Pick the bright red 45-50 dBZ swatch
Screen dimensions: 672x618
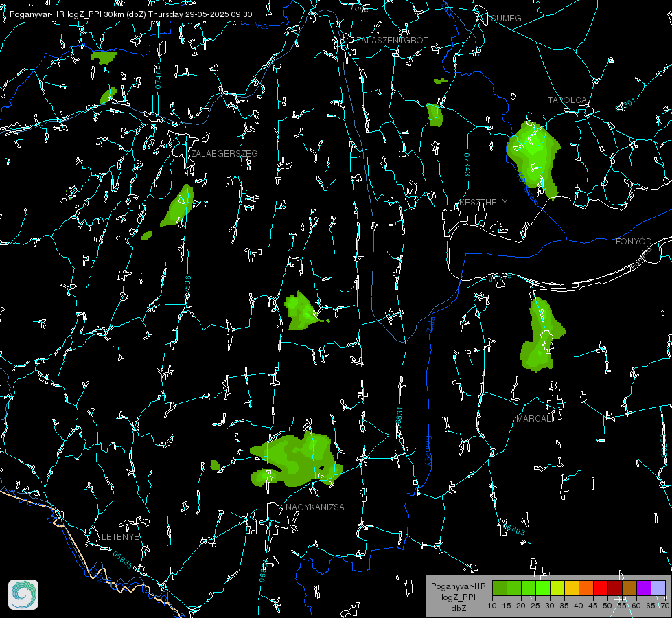pos(601,588)
